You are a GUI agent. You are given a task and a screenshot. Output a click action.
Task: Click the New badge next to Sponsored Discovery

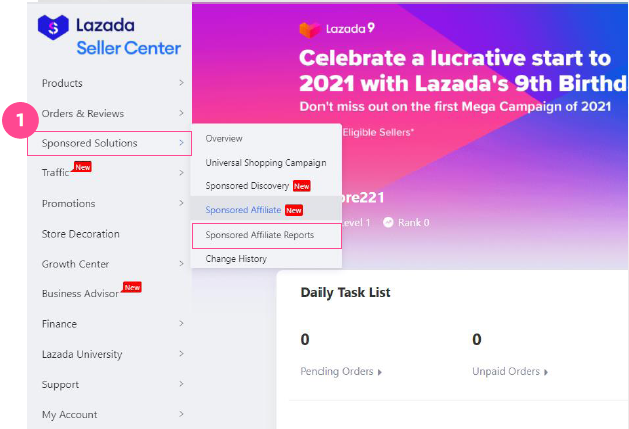(x=301, y=186)
